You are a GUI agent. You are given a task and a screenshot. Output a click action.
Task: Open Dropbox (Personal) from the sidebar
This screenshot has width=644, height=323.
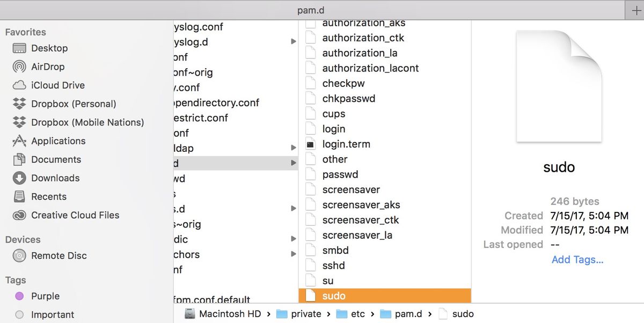click(x=17, y=104)
